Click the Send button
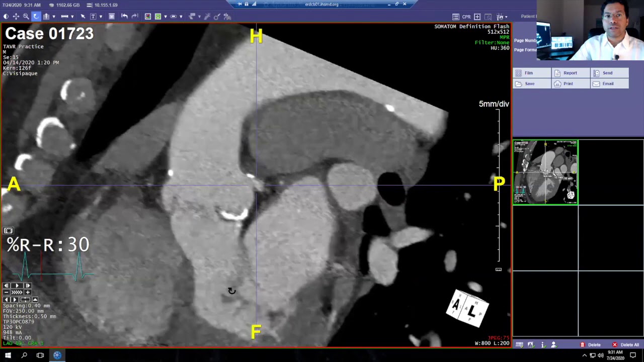Screen dimensions: 644x362 point(610,73)
